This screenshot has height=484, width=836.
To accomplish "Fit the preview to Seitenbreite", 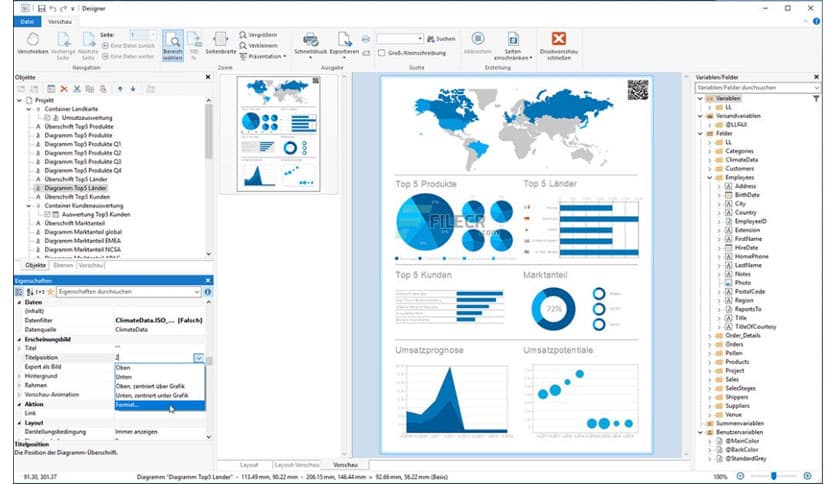I will coord(220,43).
